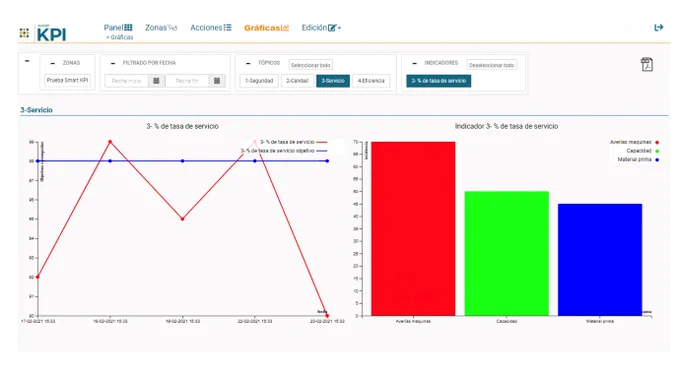680x374 pixels.
Task: Click the 'Averías maquinas' x-axis label
Action: (x=413, y=322)
